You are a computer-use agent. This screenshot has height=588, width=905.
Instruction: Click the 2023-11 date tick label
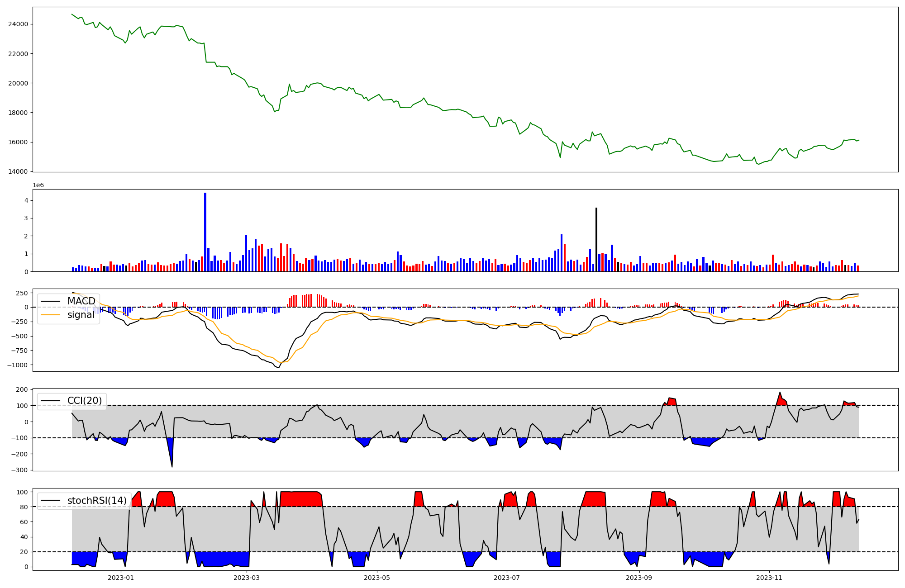pos(769,578)
